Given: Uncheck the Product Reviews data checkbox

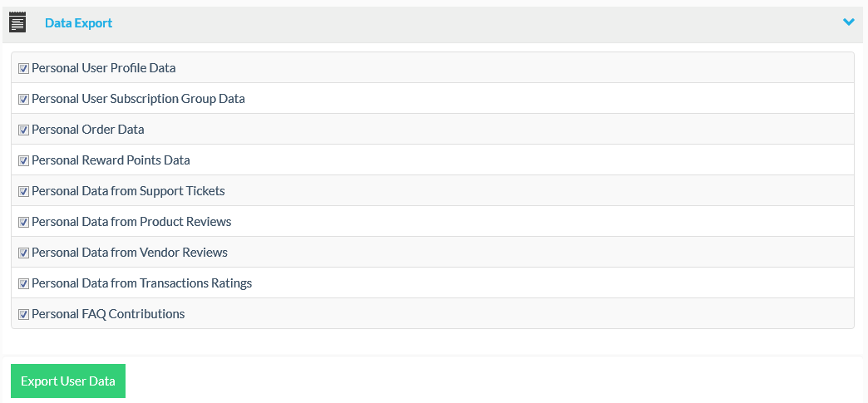Looking at the screenshot, I should 23,222.
